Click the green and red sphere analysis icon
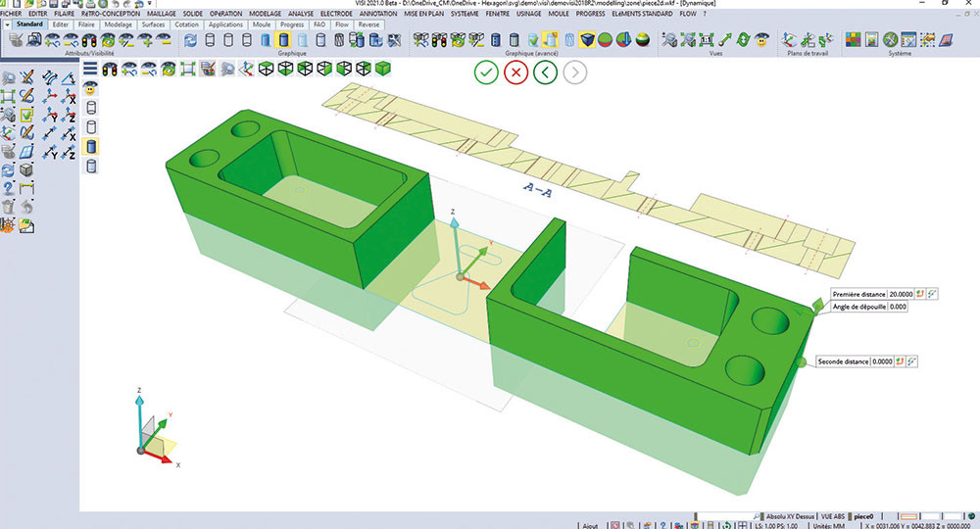This screenshot has height=529, width=980. coord(605,40)
